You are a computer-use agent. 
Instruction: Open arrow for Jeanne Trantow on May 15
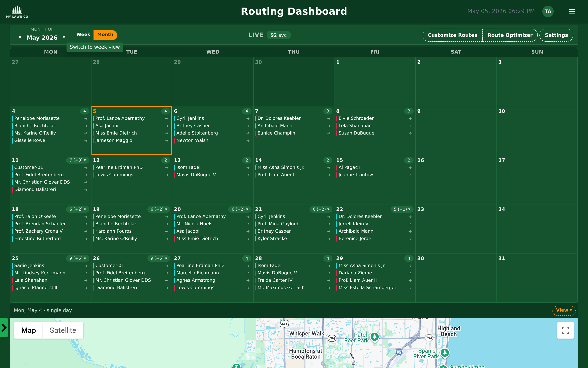coord(410,175)
